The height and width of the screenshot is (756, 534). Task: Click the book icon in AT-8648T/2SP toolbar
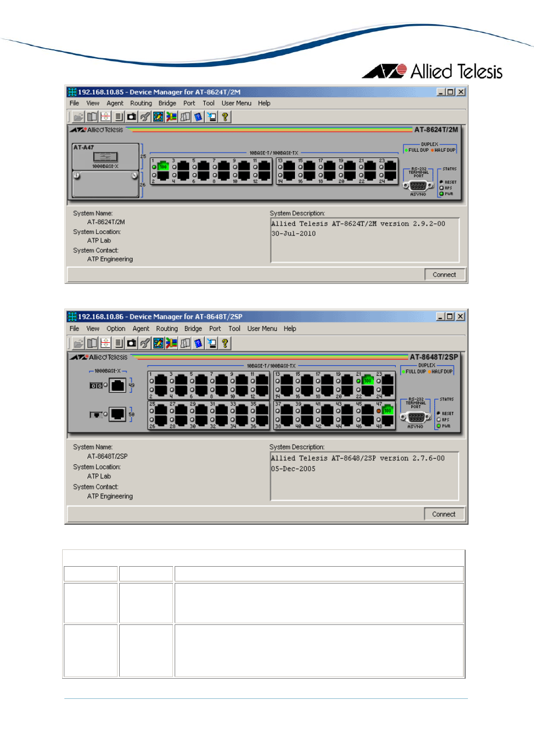click(x=92, y=343)
